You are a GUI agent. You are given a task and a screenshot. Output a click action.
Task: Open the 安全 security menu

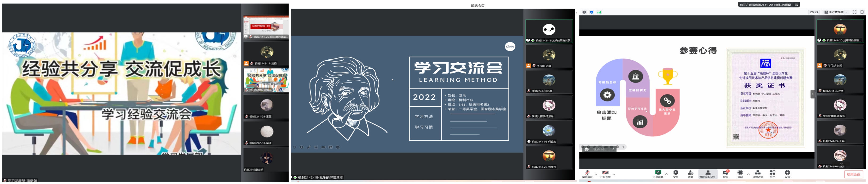tap(676, 174)
